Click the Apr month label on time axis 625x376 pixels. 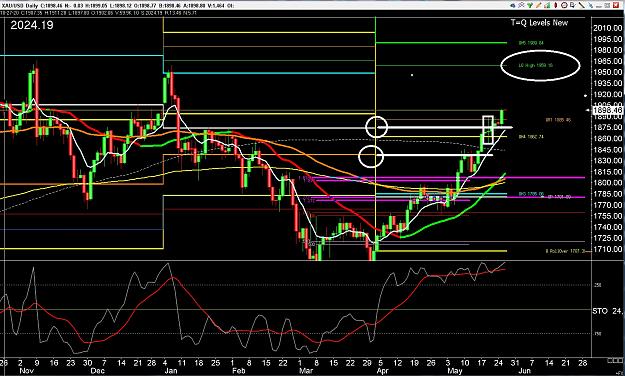[x=382, y=371]
